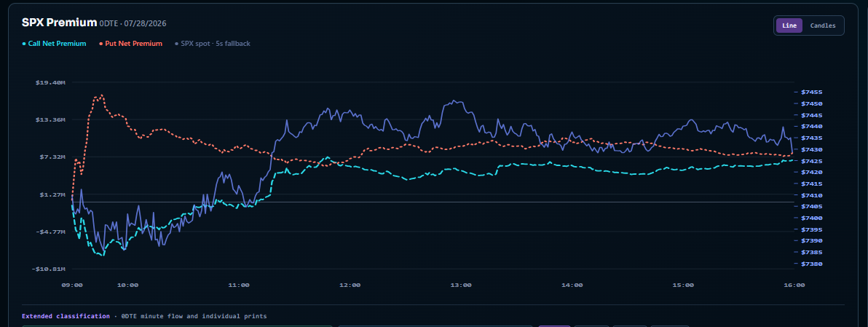The width and height of the screenshot is (868, 327).
Task: Click the -$4.77M premium axis label
Action: 50,232
